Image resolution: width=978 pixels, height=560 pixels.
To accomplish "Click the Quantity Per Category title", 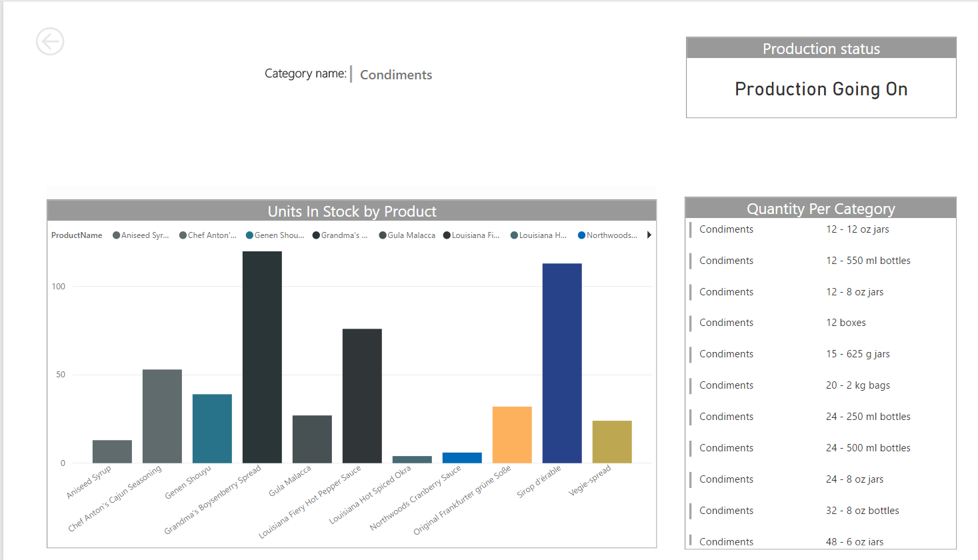I will tap(821, 209).
